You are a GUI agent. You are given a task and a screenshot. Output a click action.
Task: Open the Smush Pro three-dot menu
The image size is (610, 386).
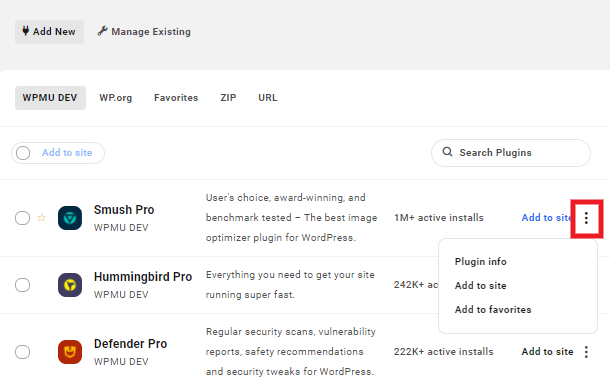tap(586, 218)
